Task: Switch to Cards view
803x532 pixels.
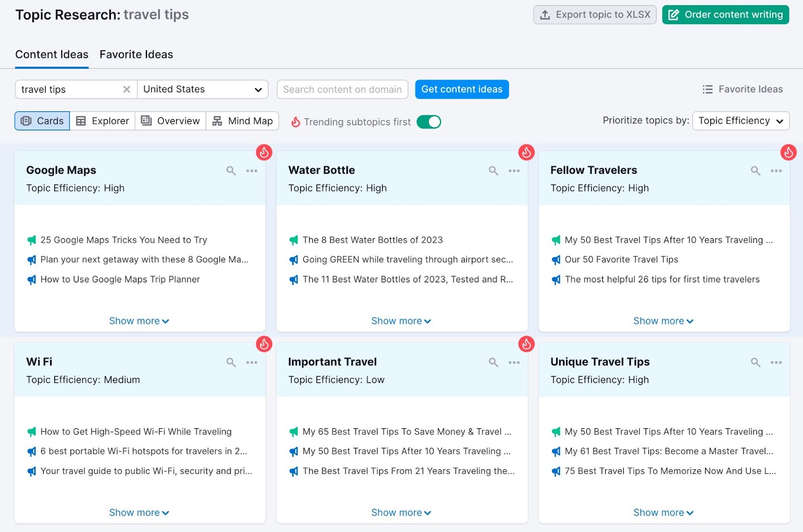Action: pos(42,120)
